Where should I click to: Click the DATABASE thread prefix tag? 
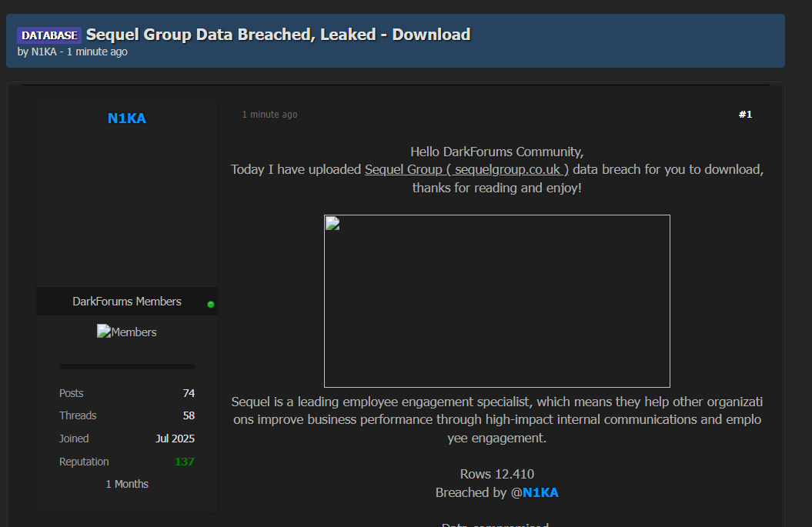click(49, 35)
